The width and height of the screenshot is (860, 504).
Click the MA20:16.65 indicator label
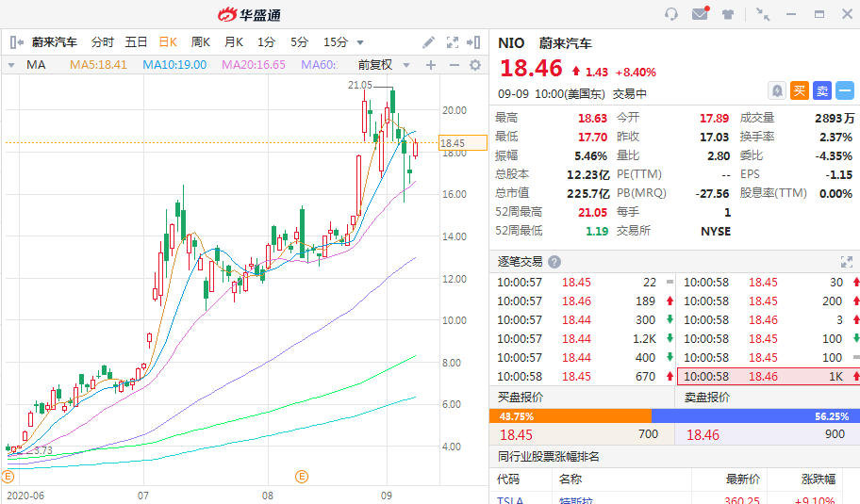click(254, 65)
